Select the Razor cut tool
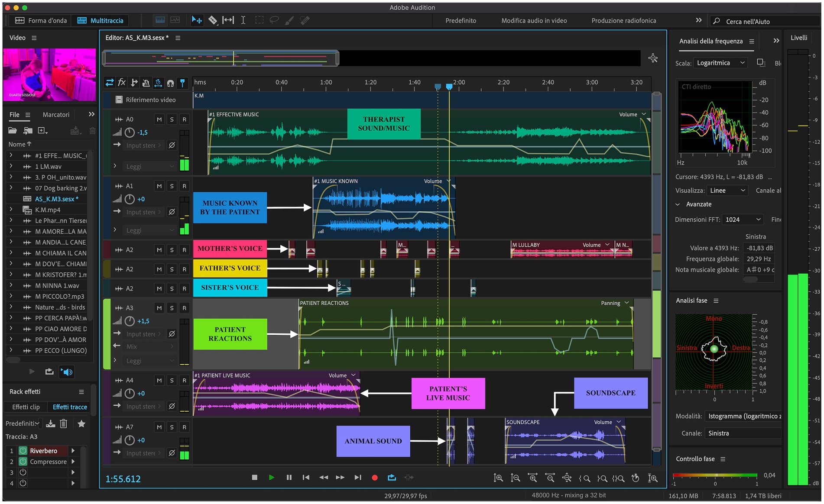824x504 pixels. [213, 20]
